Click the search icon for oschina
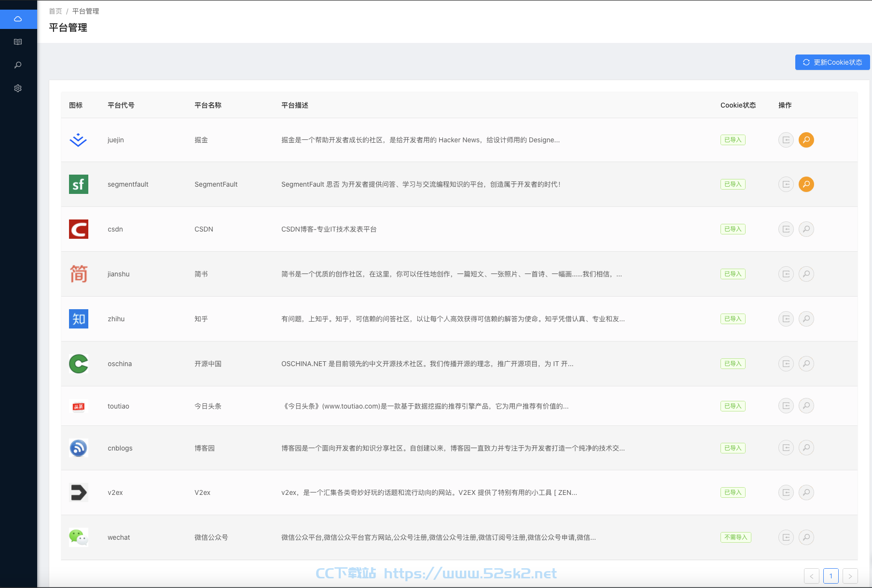The height and width of the screenshot is (588, 872). pos(806,364)
